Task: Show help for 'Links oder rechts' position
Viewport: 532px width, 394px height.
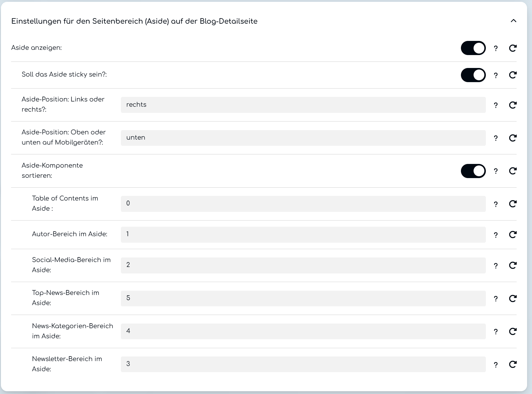Action: tap(496, 105)
